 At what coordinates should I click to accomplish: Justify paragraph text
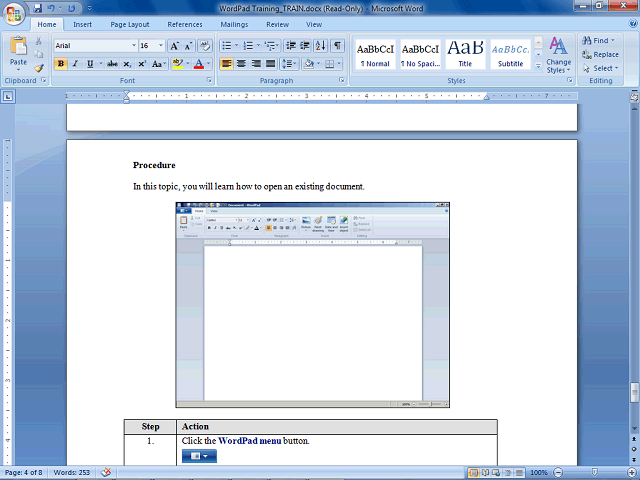(x=270, y=64)
